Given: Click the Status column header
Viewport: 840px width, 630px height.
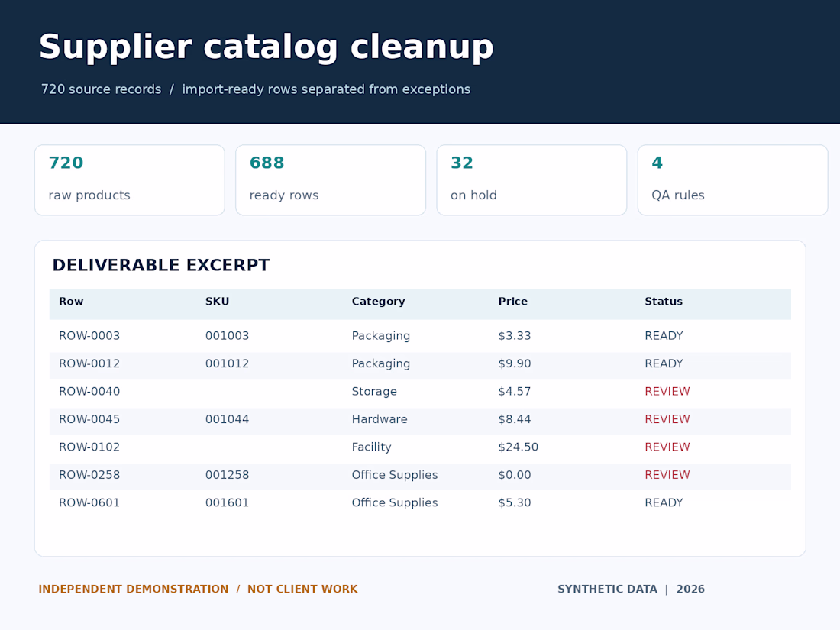Looking at the screenshot, I should 663,301.
